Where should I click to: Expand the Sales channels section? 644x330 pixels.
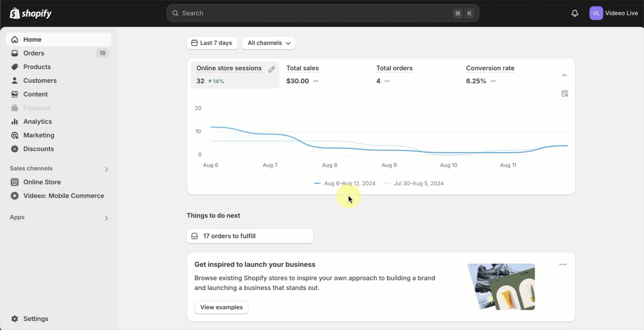(107, 169)
